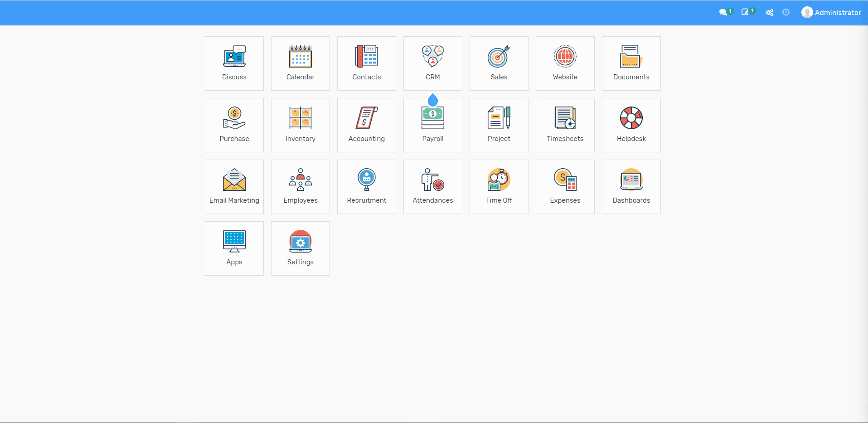Open the Email Marketing app

tap(234, 187)
